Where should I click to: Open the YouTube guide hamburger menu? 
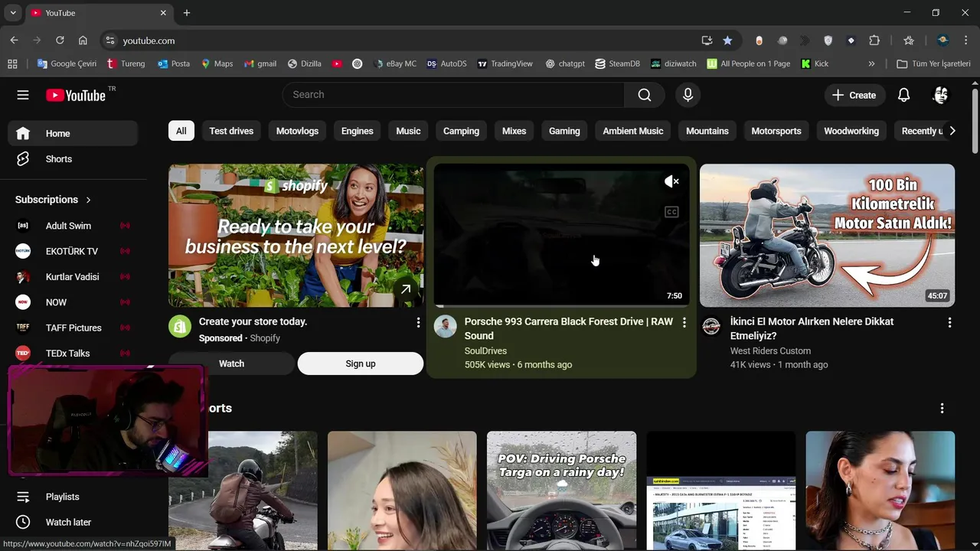(x=23, y=95)
